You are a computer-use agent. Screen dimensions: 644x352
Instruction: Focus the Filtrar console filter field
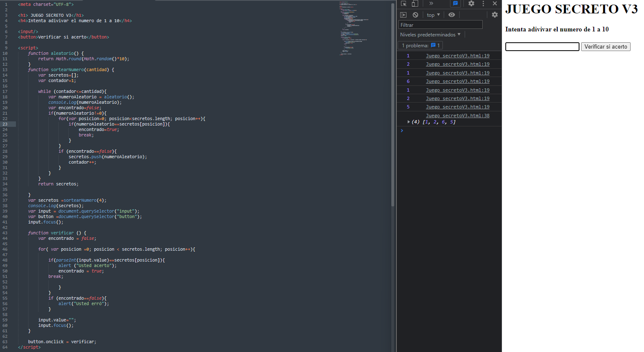pos(440,25)
